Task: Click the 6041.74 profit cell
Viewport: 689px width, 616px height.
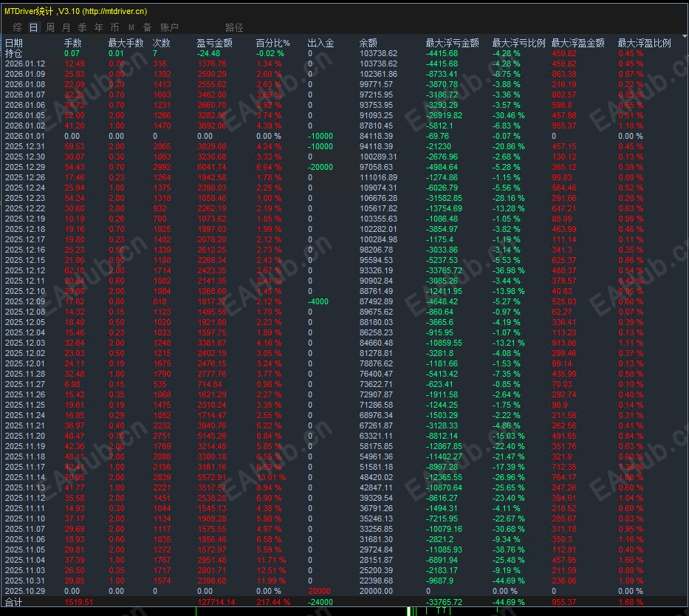Action: click(x=212, y=167)
